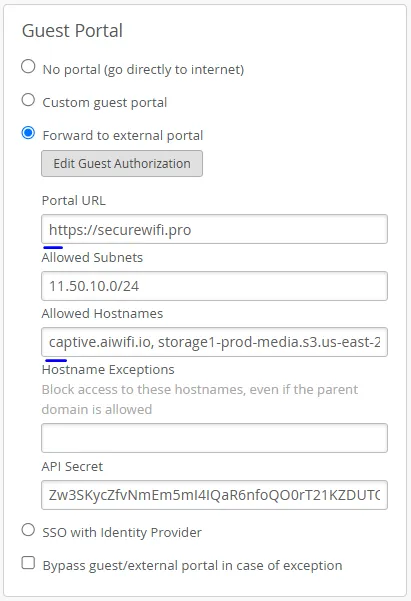Select the No portal radio button
The image size is (411, 601).
[x=28, y=66]
